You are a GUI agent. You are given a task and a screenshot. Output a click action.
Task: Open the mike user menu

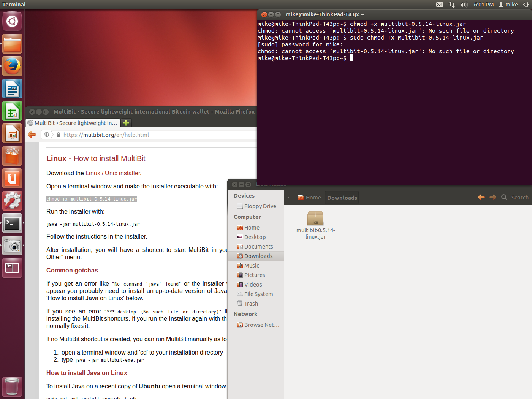click(508, 5)
